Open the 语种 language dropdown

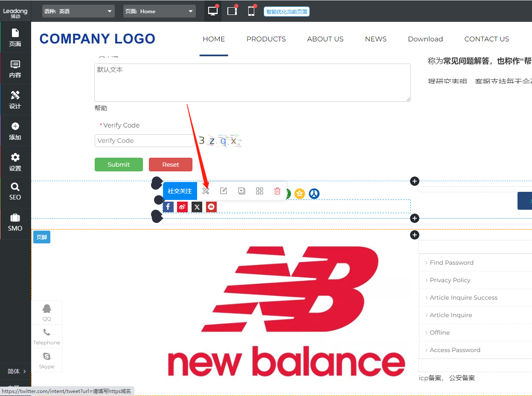(78, 12)
